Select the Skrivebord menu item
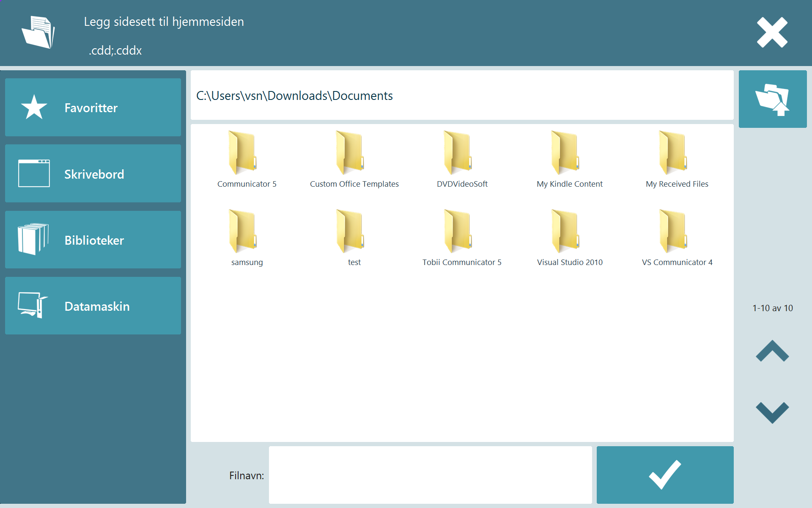The height and width of the screenshot is (508, 812). click(94, 173)
